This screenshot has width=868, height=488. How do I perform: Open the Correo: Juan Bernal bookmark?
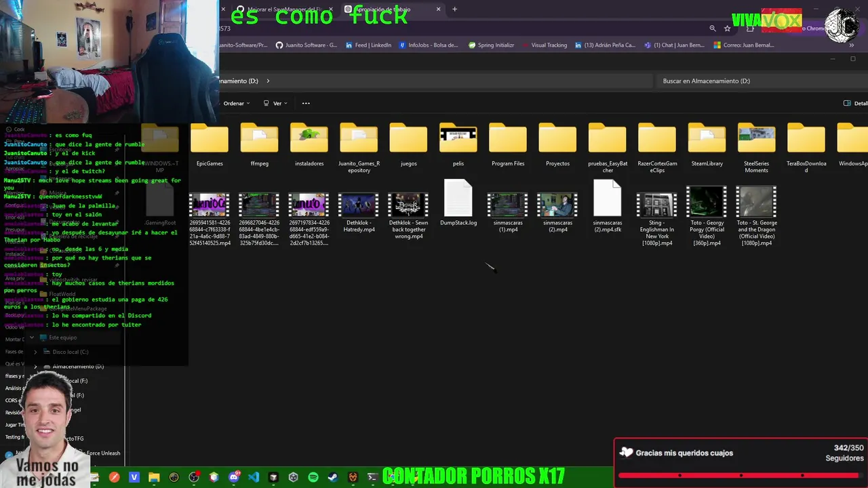pyautogui.click(x=744, y=45)
